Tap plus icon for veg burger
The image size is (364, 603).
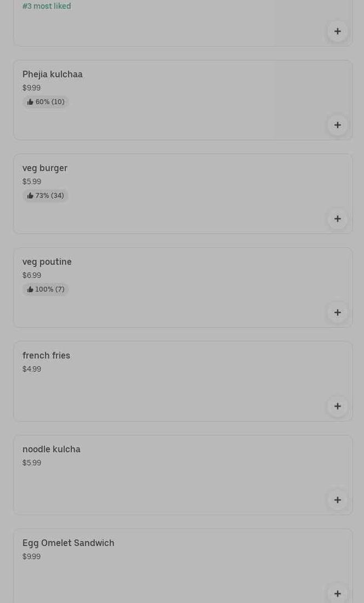(337, 219)
